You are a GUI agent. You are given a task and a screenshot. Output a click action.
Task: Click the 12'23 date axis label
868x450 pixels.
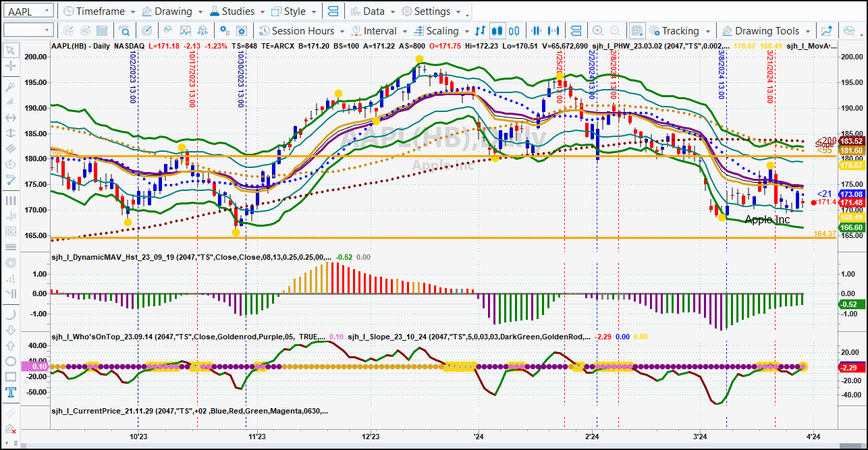pyautogui.click(x=371, y=437)
